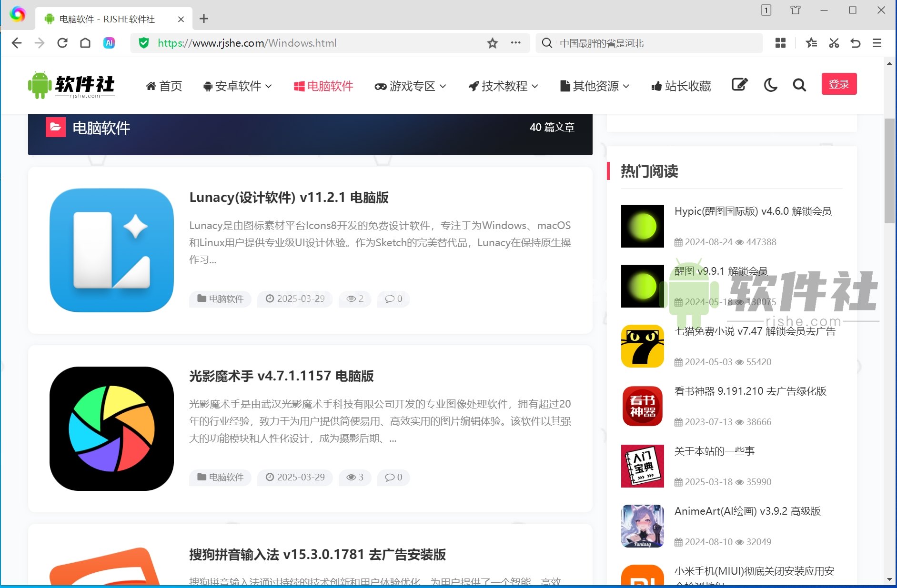Open the browser hamburger menu
The image size is (897, 588).
pyautogui.click(x=877, y=43)
